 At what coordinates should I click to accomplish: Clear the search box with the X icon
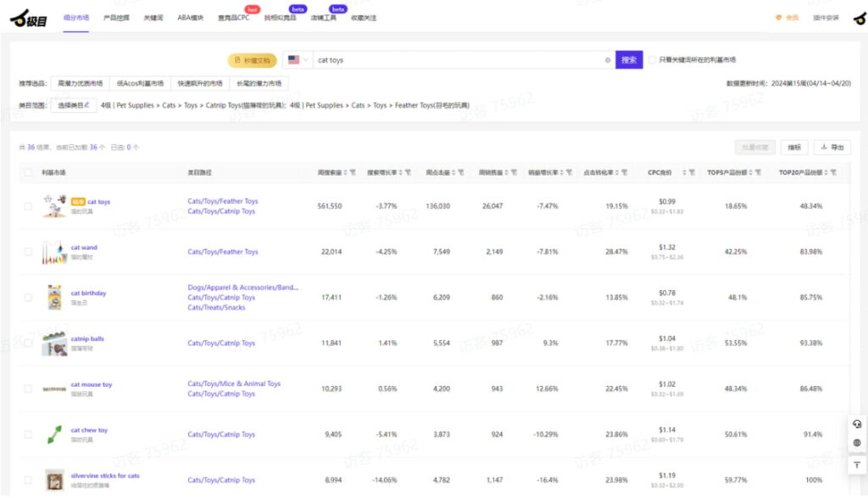point(608,60)
